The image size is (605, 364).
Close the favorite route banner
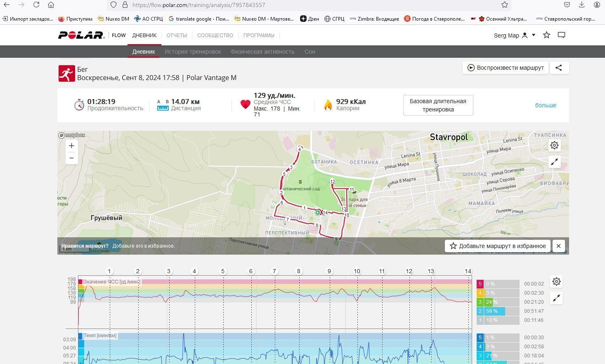click(x=558, y=246)
